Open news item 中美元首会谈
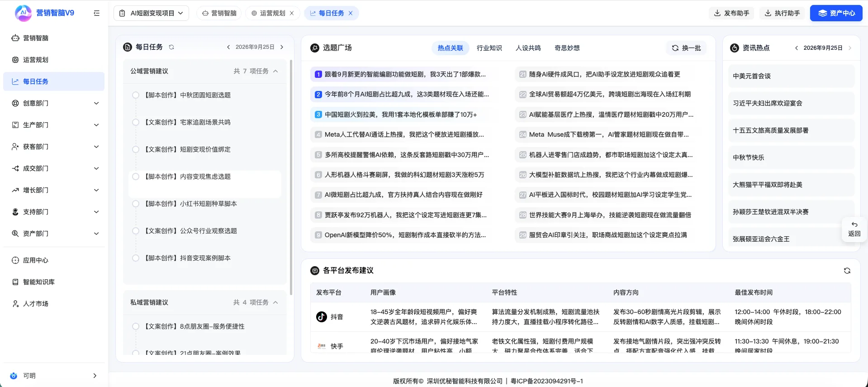 coord(792,76)
